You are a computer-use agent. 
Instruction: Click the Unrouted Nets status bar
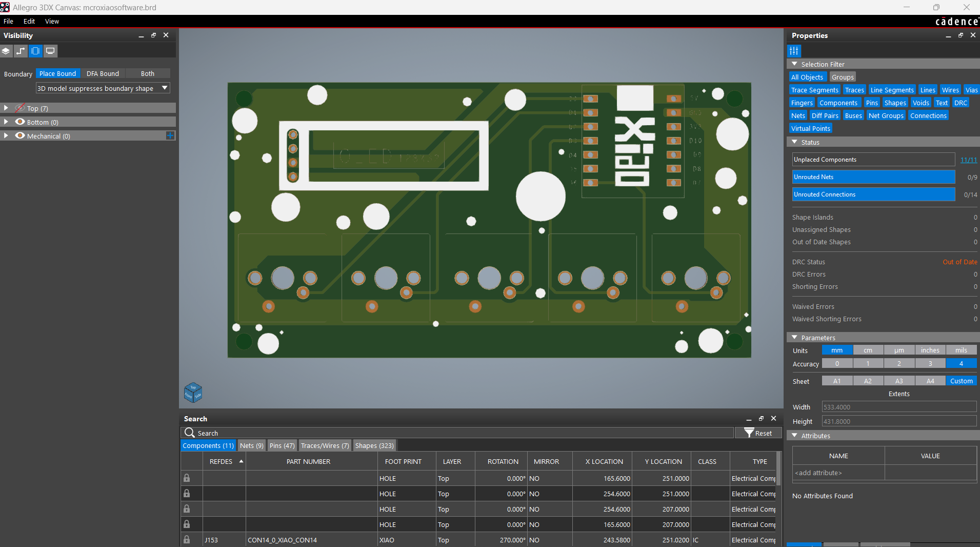(873, 177)
